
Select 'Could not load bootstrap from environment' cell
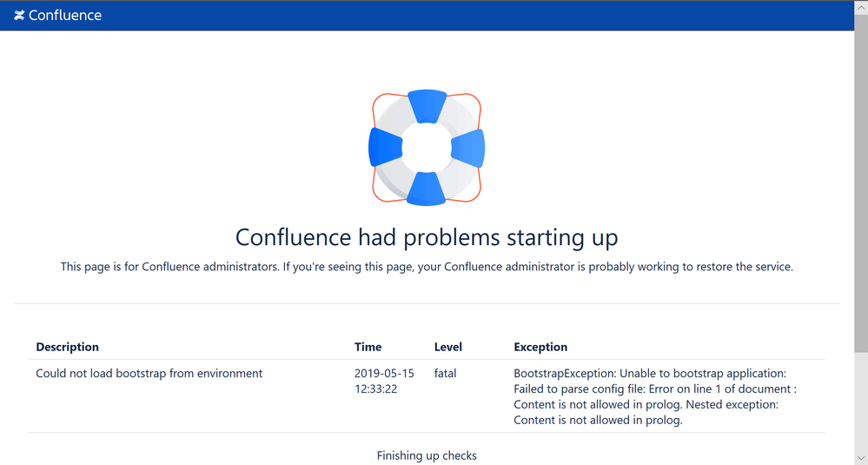(149, 374)
